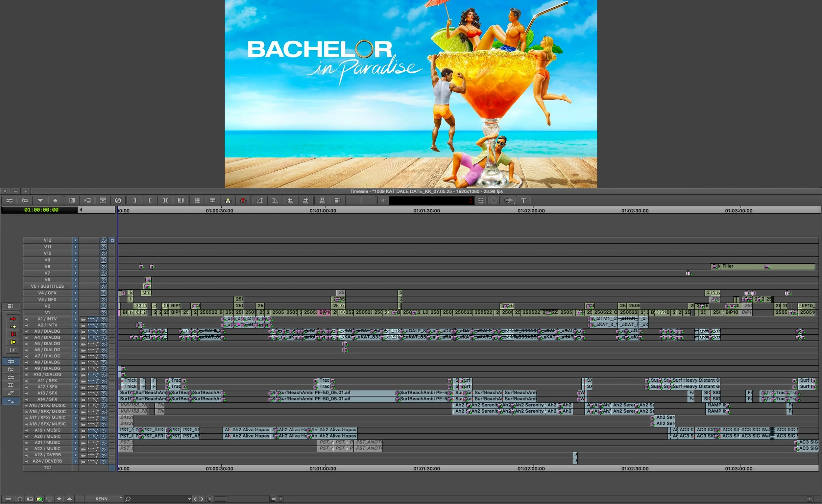Screen dimensions: 822x504
Task: Click timecode collapse arrow beside 01:00:00:00
Action: click(81, 210)
